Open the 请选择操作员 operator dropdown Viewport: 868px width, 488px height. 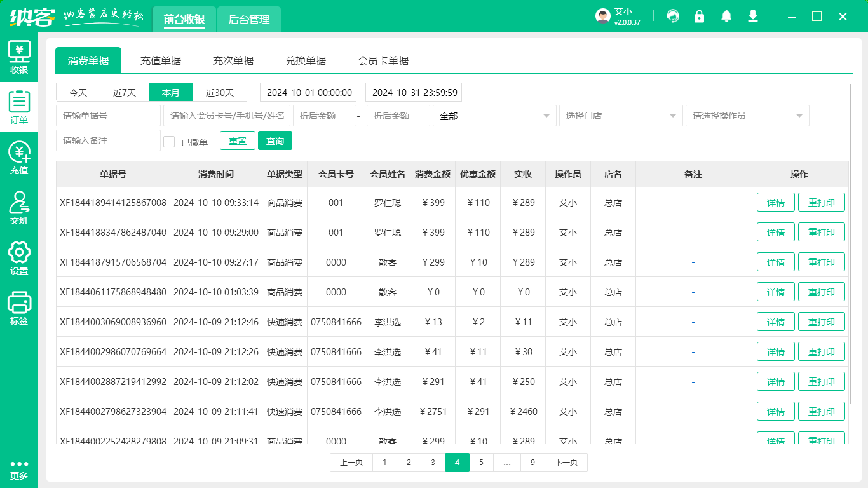pos(747,116)
